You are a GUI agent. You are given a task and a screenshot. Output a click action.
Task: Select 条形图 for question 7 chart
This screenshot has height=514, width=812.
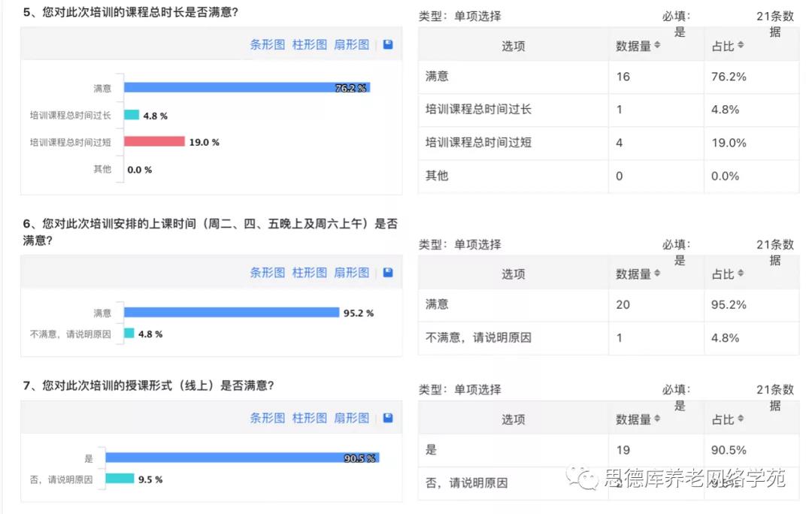click(268, 418)
